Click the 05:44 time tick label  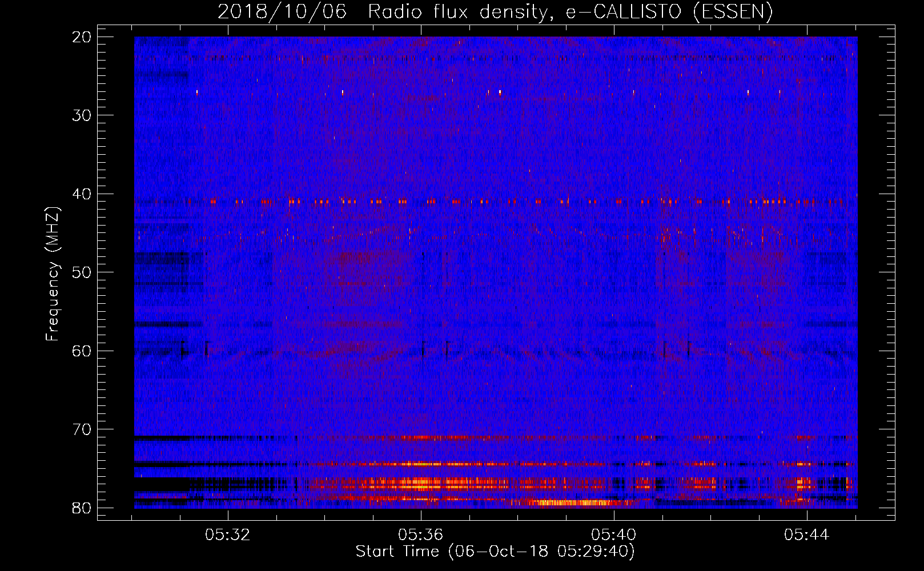[x=806, y=535]
